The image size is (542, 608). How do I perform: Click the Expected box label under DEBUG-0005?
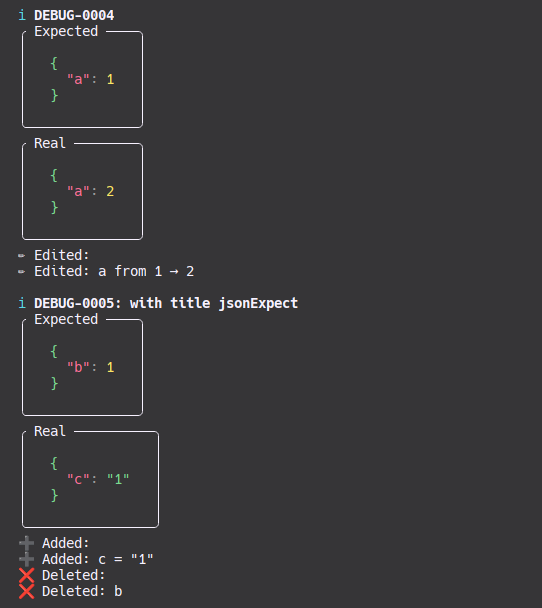point(66,320)
